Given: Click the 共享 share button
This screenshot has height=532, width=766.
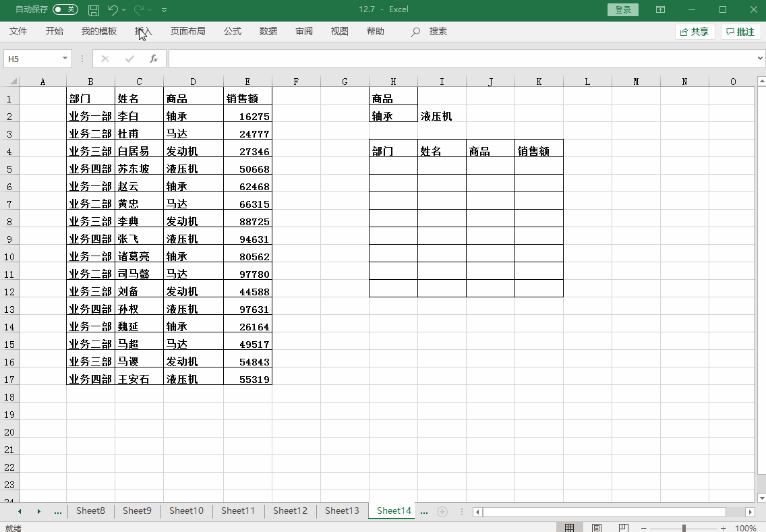Looking at the screenshot, I should click(695, 32).
